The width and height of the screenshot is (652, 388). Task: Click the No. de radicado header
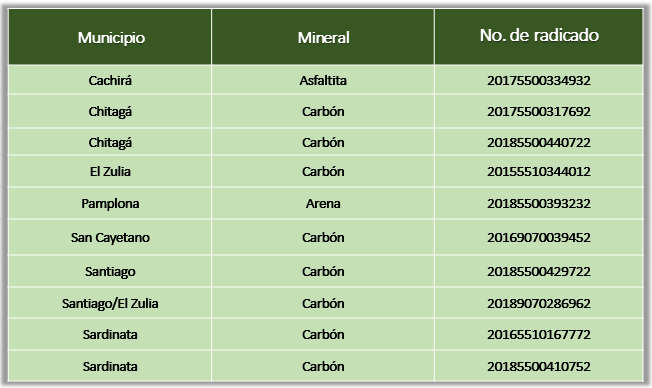[539, 35]
